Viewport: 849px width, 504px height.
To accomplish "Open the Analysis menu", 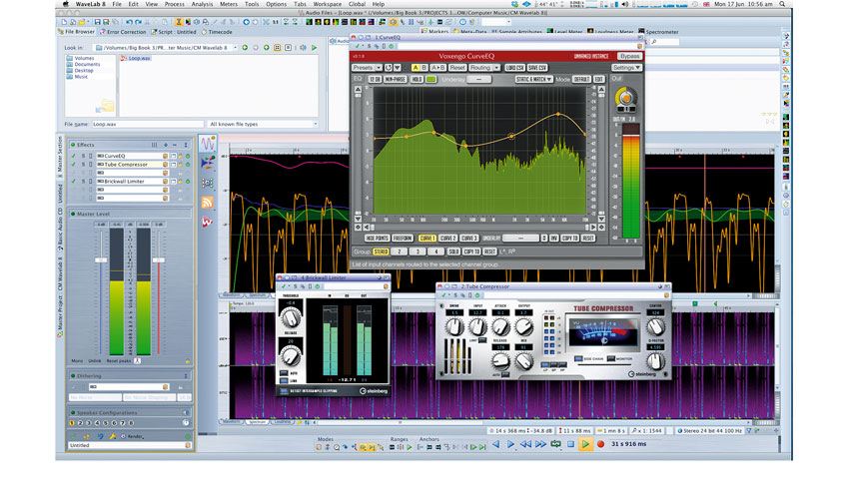I will [202, 4].
